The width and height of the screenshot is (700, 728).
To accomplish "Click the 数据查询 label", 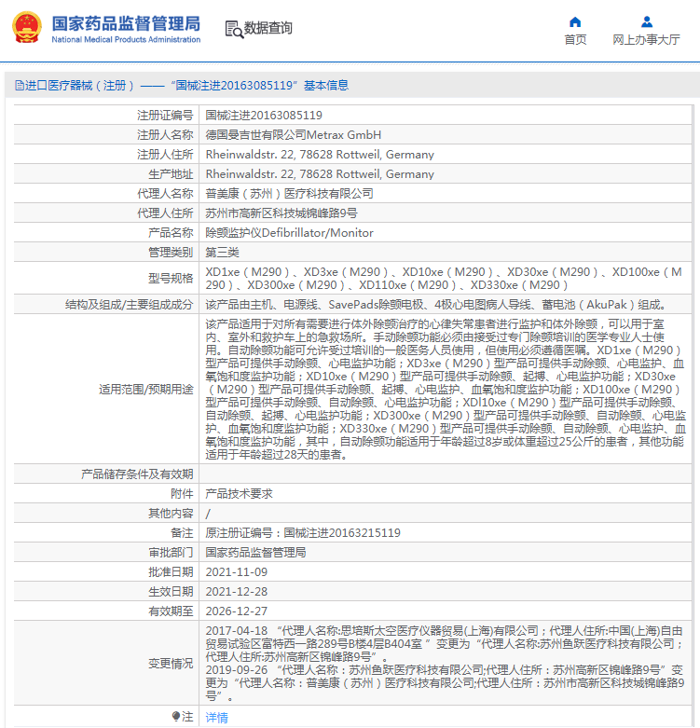I will (268, 29).
